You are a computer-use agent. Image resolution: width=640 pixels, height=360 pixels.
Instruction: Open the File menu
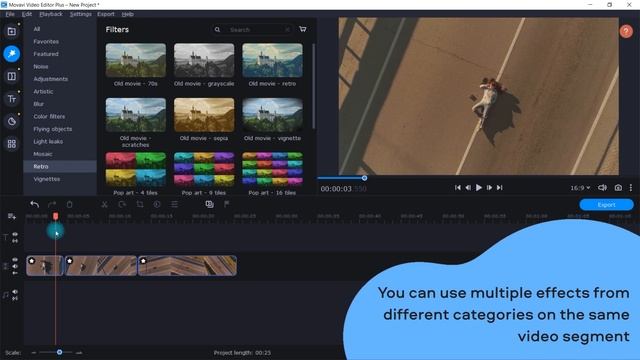pos(10,14)
